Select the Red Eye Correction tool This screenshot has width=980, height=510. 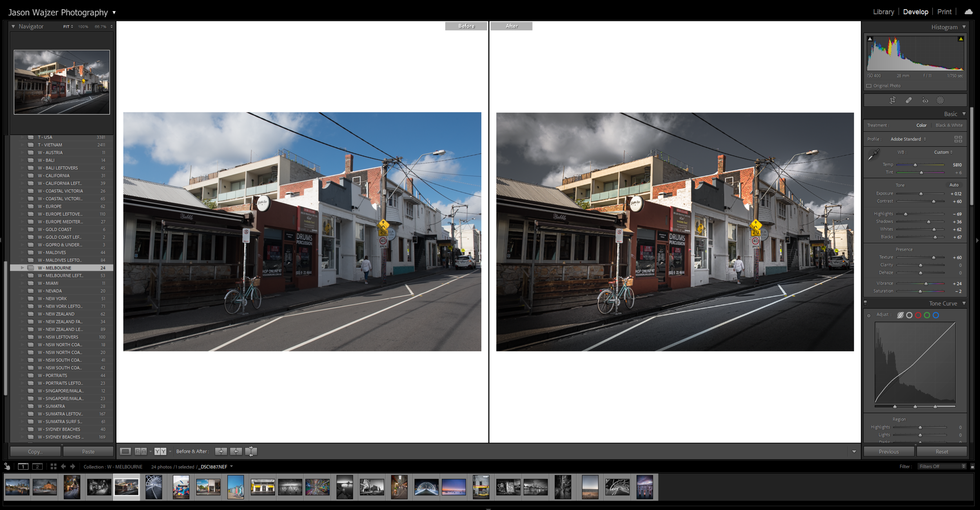click(925, 100)
